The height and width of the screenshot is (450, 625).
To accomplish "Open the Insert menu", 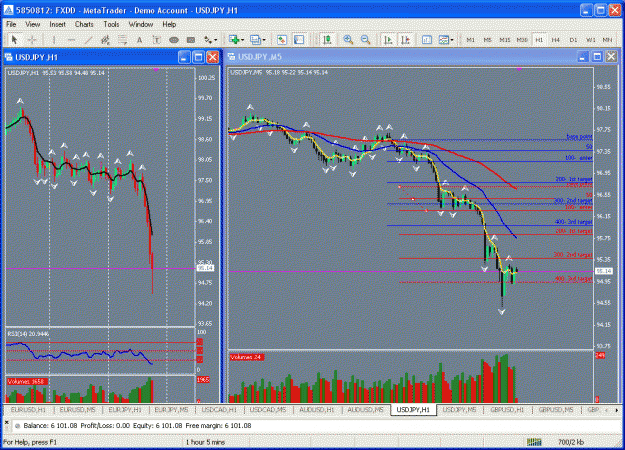I will tap(57, 24).
